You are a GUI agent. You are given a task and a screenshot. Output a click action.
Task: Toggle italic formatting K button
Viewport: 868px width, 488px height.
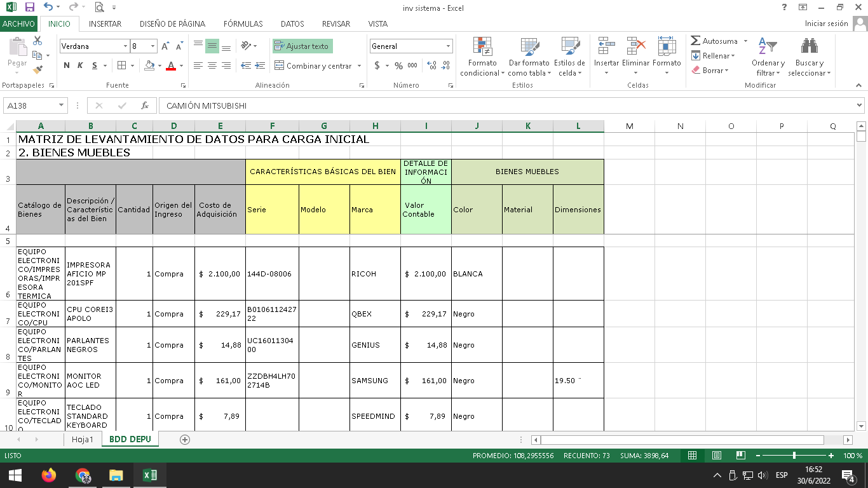80,65
